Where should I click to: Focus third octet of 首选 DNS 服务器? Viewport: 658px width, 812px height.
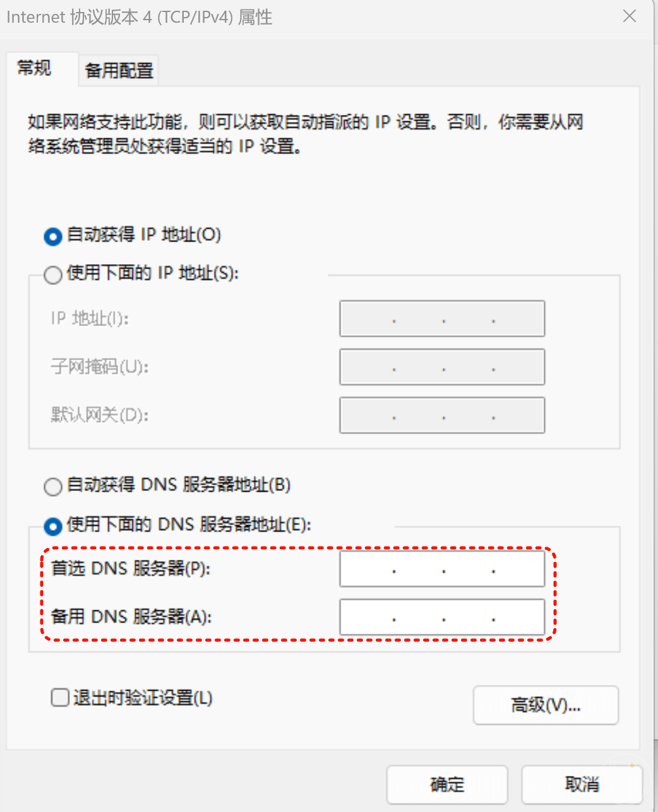(469, 569)
